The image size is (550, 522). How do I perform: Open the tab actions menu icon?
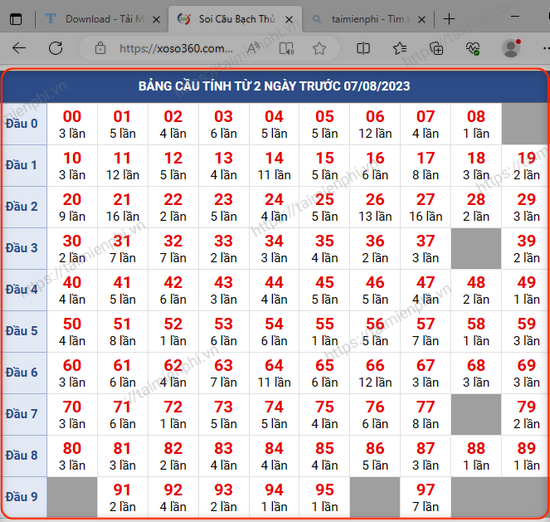click(x=16, y=19)
